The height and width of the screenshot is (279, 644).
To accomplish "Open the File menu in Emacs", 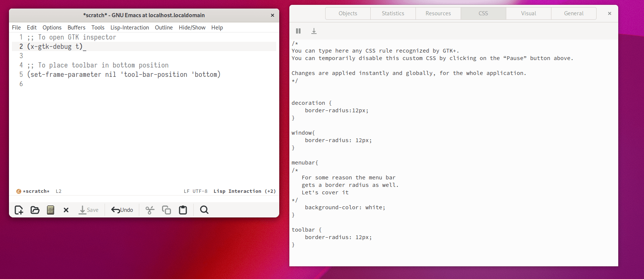I will pyautogui.click(x=16, y=28).
